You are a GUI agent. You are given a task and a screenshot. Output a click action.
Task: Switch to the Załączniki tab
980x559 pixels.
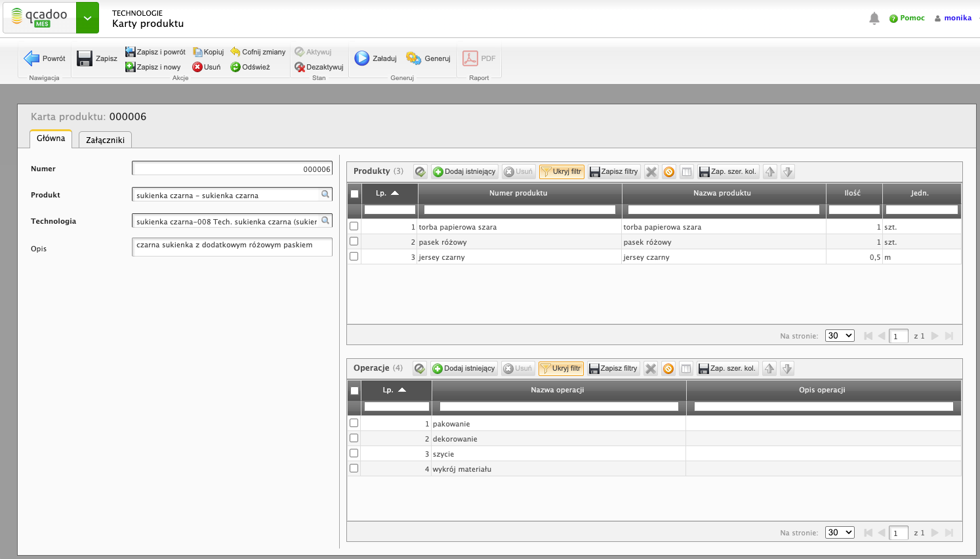click(x=105, y=140)
